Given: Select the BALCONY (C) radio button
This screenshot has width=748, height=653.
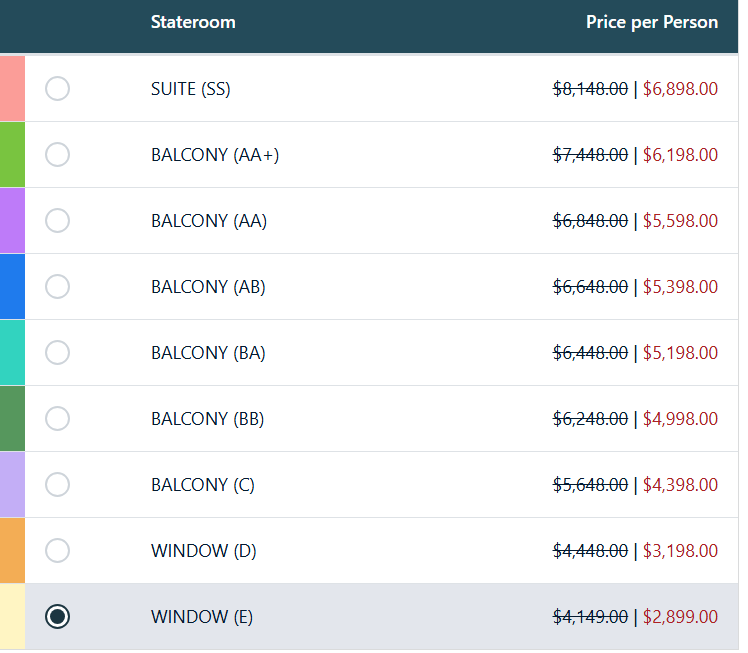Looking at the screenshot, I should coord(57,485).
